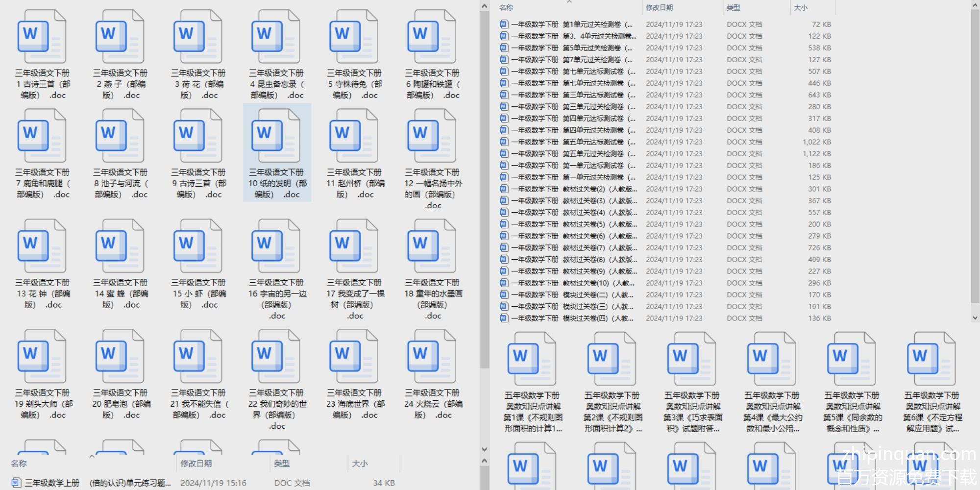Viewport: 980px width, 490px height.
Task: Click the 14 蜜蜂 document icon
Action: [120, 246]
